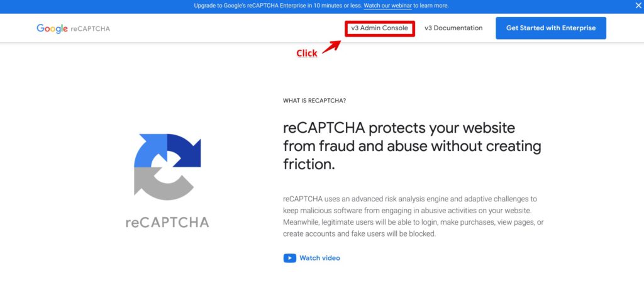
Task: Select the 'WHAT IS RECAPTCHA?' heading text
Action: click(314, 101)
